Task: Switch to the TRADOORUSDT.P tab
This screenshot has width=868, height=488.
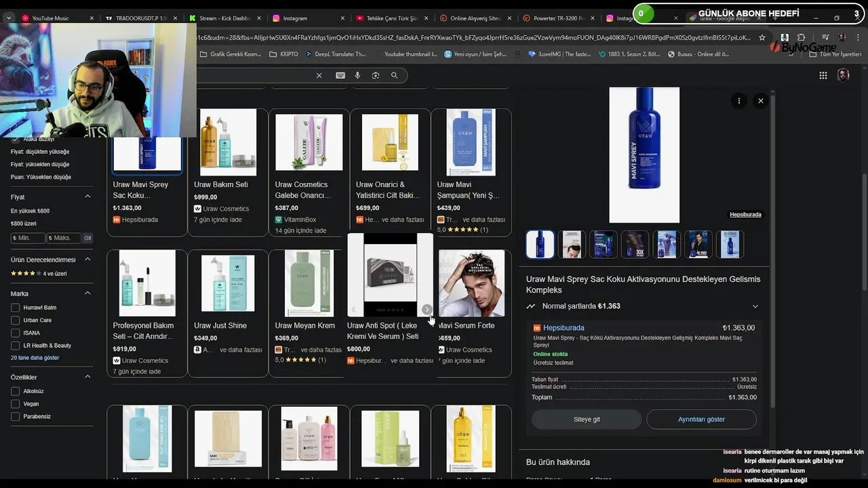Action: (x=136, y=18)
